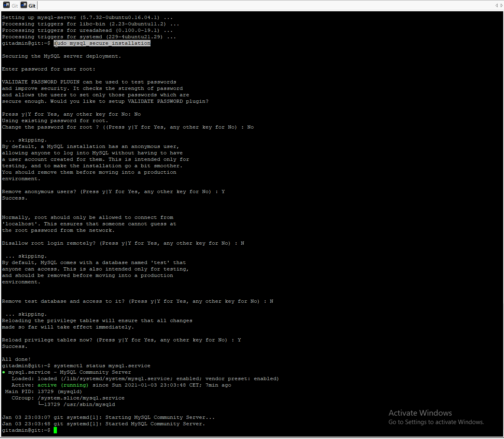The height and width of the screenshot is (439, 504).
Task: Click the first Git tab's terminal icon
Action: 6,5
